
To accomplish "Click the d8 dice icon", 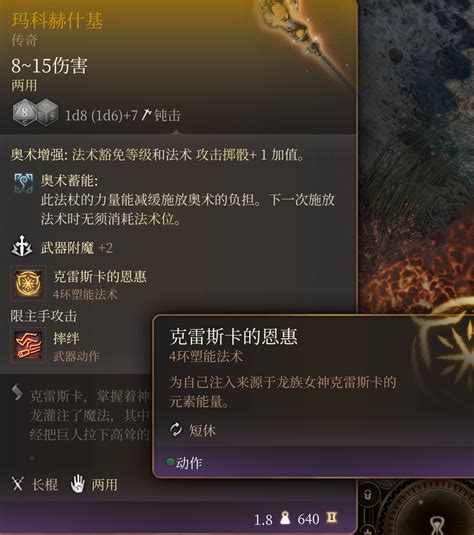I will pyautogui.click(x=24, y=112).
